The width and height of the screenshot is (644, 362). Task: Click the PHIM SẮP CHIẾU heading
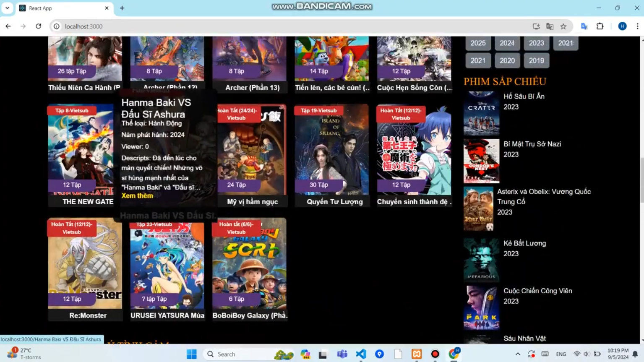click(x=505, y=81)
